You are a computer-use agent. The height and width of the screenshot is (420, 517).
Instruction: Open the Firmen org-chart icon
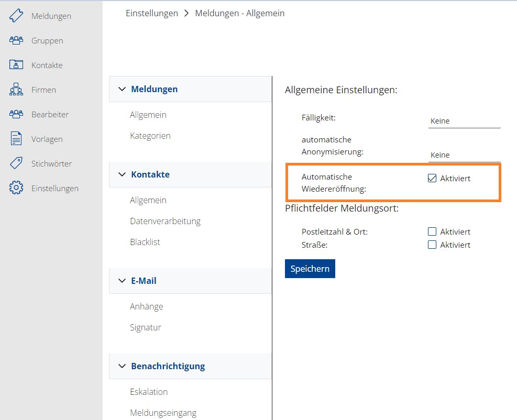(x=16, y=90)
